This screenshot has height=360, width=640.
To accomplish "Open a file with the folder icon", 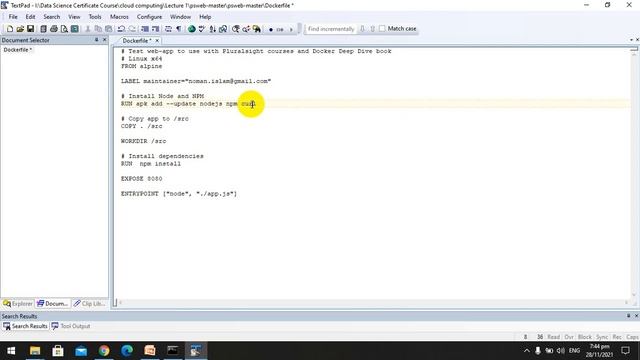I will (x=20, y=29).
